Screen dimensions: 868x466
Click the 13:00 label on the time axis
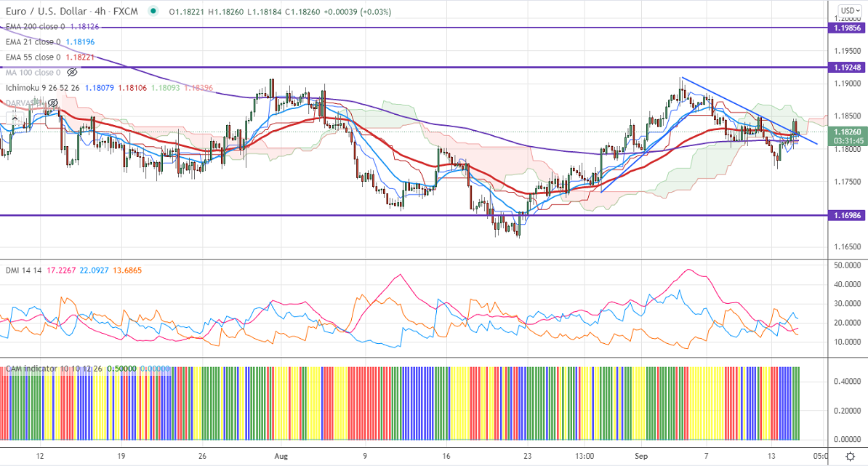(584, 456)
